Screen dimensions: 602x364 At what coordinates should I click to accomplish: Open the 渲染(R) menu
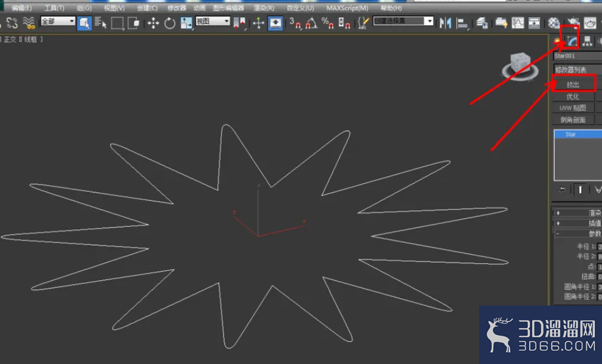point(264,7)
